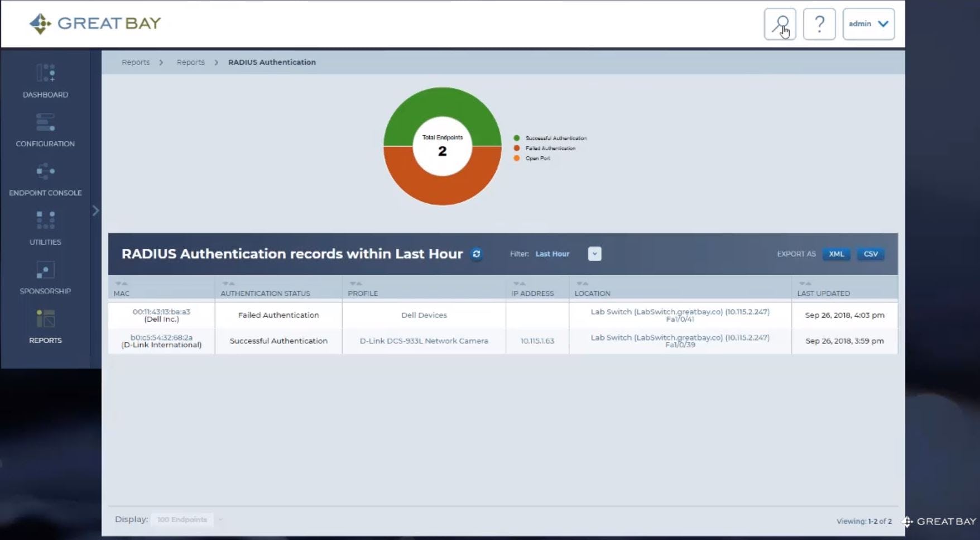Export records as XML
This screenshot has height=540, width=980.
(836, 254)
